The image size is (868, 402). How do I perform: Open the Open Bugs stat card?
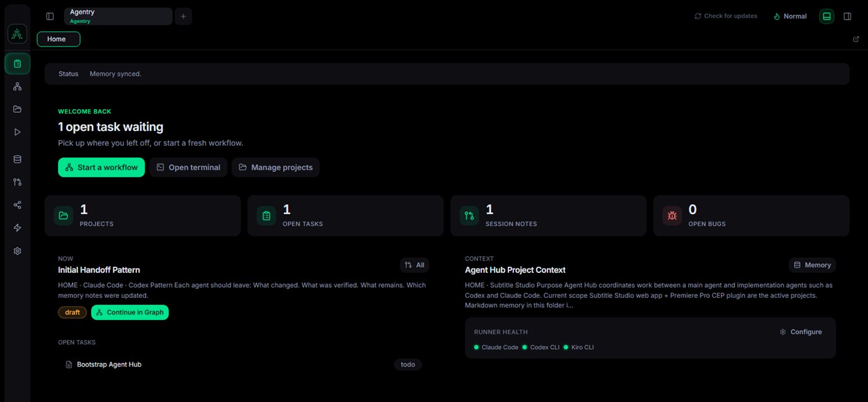pos(751,216)
